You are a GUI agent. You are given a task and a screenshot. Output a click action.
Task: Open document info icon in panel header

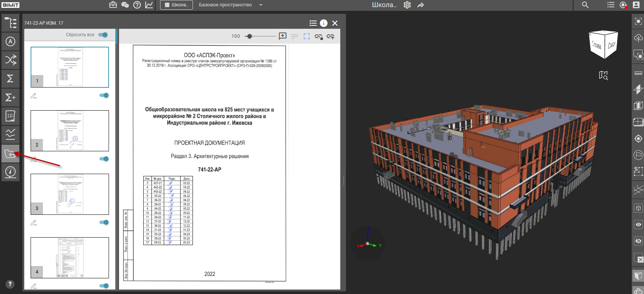tap(323, 23)
